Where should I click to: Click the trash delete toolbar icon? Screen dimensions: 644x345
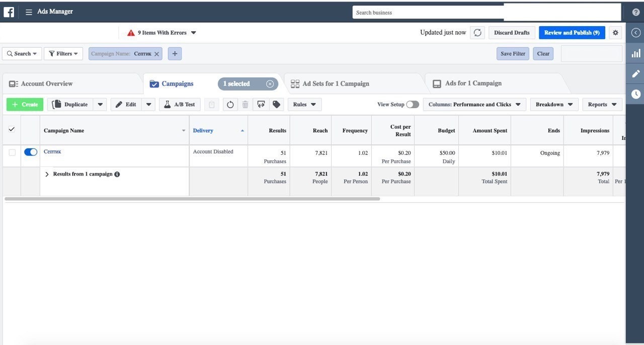(x=245, y=105)
